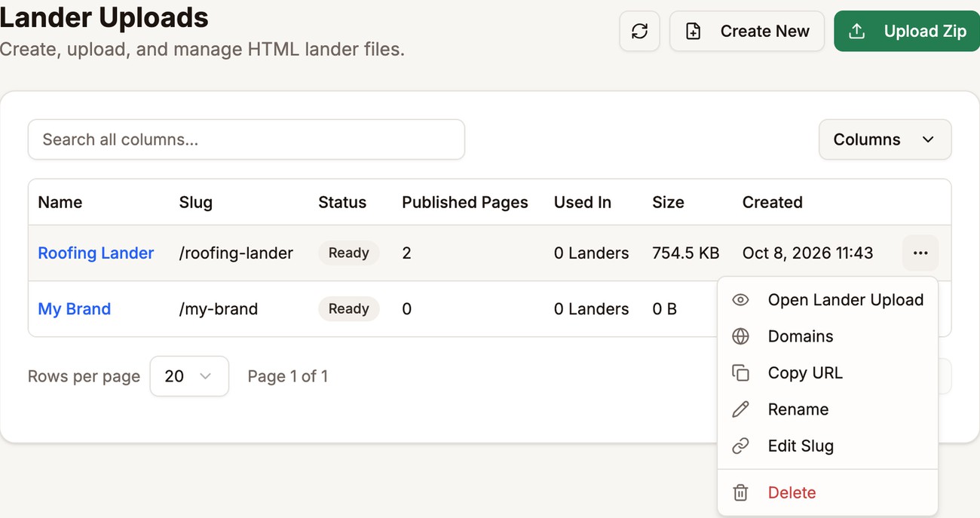Click the Page 1 of 1 text

288,376
